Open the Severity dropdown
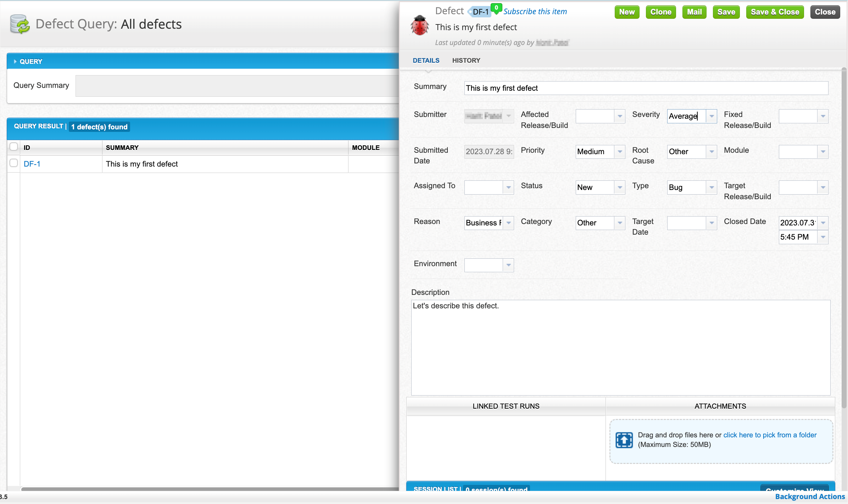The height and width of the screenshot is (504, 848). click(712, 116)
